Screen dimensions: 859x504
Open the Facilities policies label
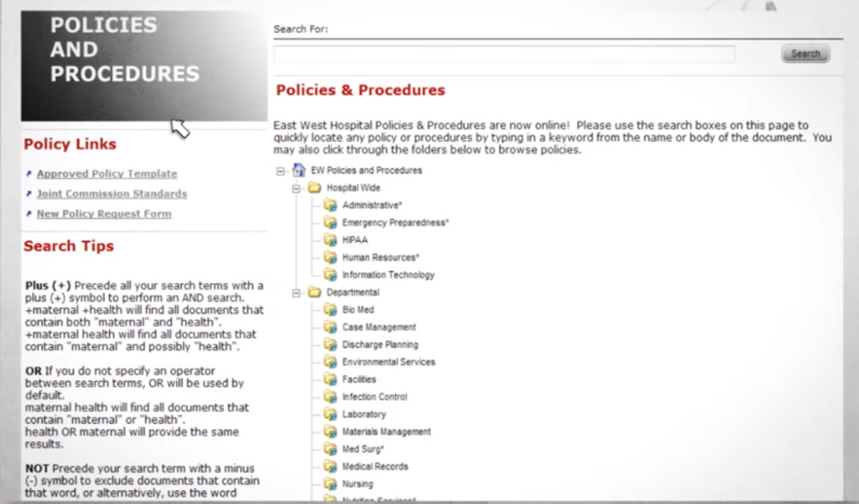click(x=360, y=379)
